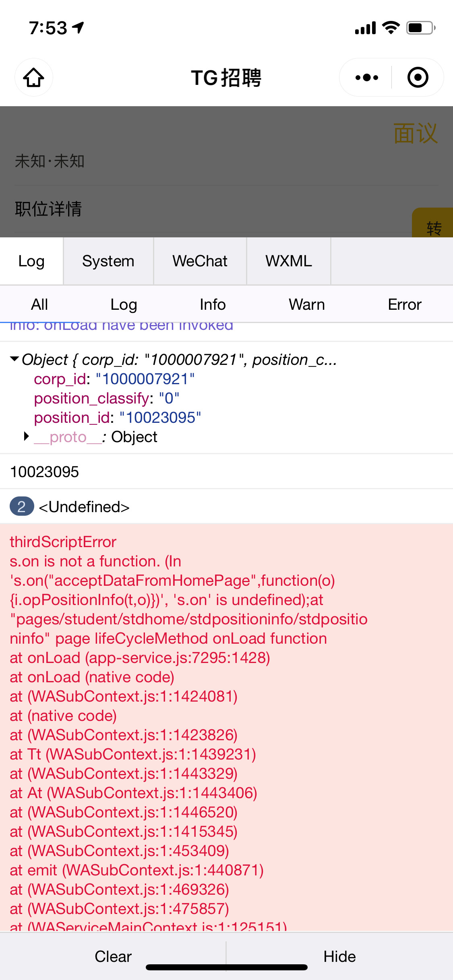Filter console by Error level
This screenshot has width=453, height=980.
click(404, 305)
